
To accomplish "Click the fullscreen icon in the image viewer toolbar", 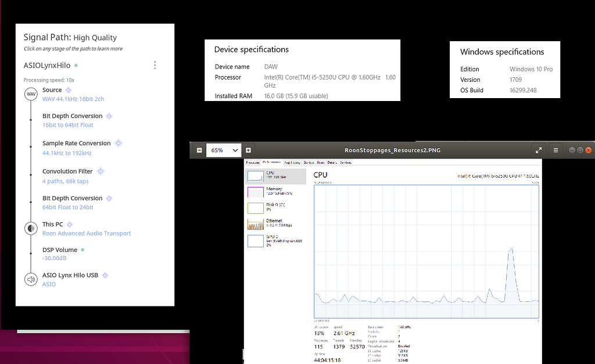I will point(538,150).
